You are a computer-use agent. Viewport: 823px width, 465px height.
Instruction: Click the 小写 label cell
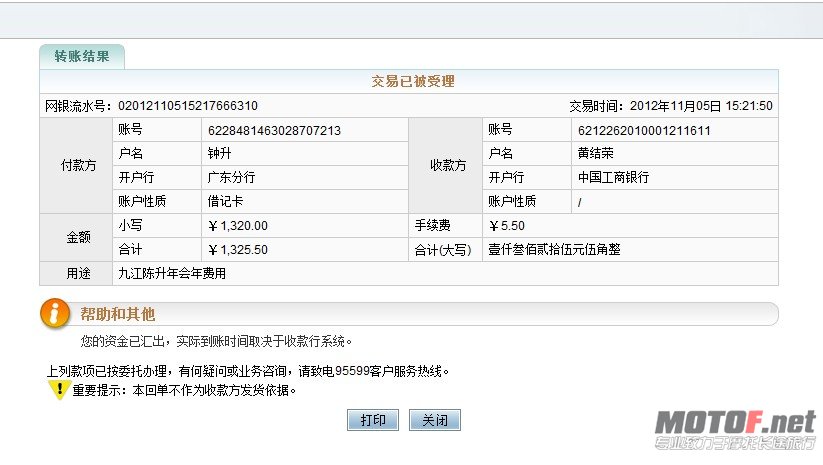coord(157,226)
